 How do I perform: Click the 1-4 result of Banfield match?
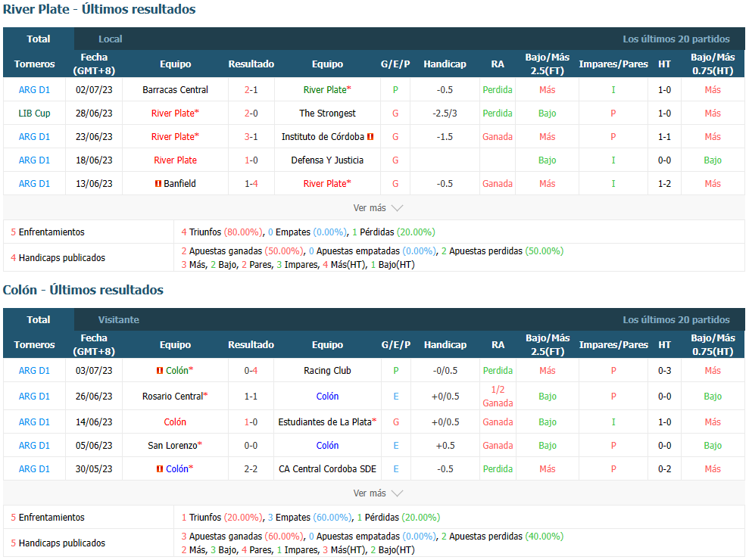(x=251, y=183)
